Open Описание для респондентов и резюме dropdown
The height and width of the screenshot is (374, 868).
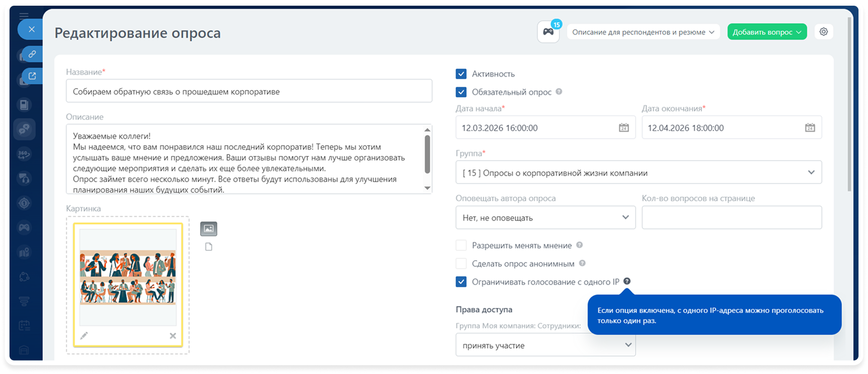tap(643, 32)
